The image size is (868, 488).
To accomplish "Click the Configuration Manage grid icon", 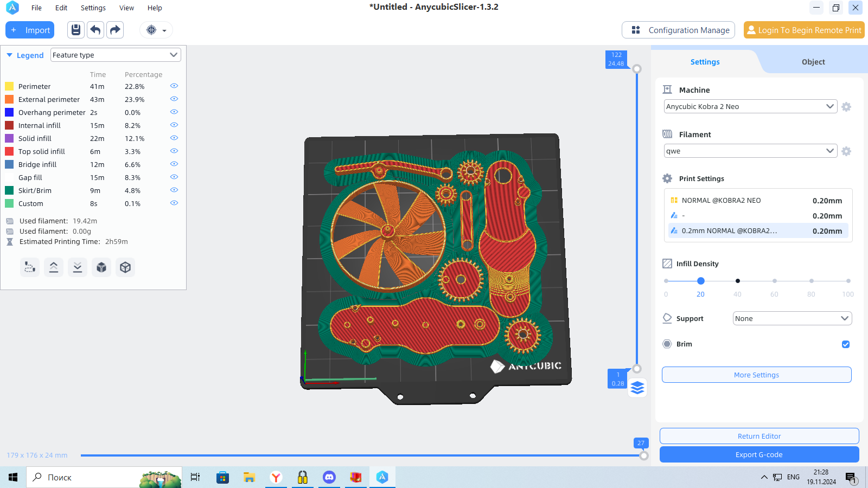I will coord(636,30).
